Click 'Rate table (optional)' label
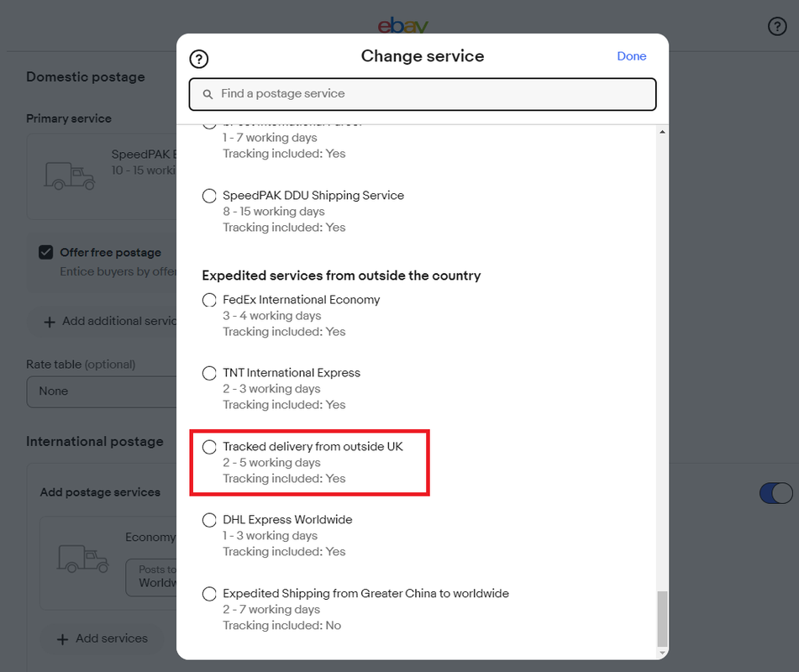The height and width of the screenshot is (672, 799). [81, 365]
